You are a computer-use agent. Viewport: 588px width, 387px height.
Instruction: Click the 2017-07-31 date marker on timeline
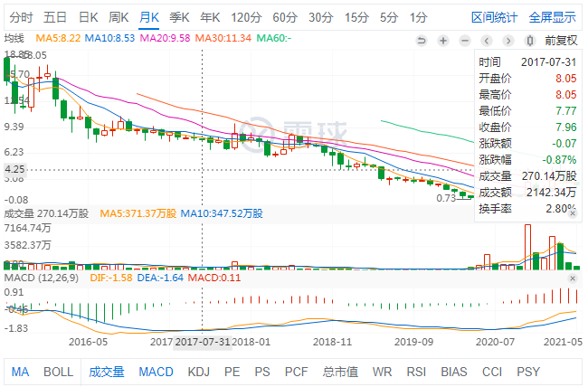pyautogui.click(x=203, y=343)
